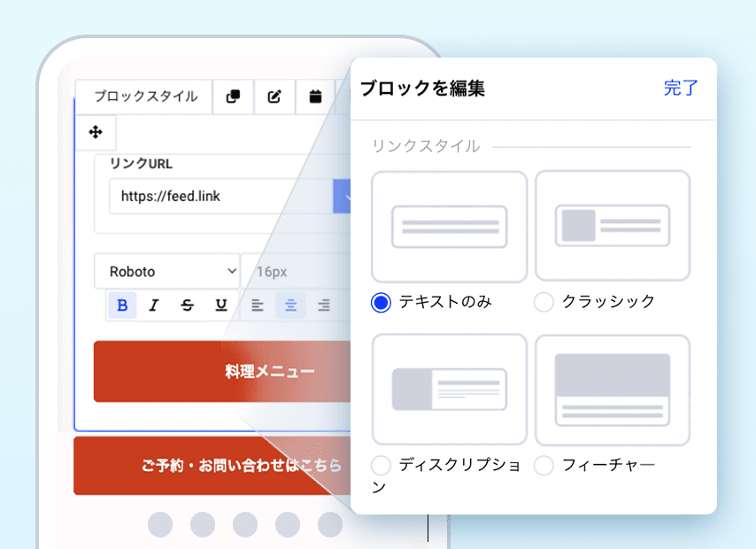Select the ディスクリプション radio button
This screenshot has width=756, height=549.
381,466
